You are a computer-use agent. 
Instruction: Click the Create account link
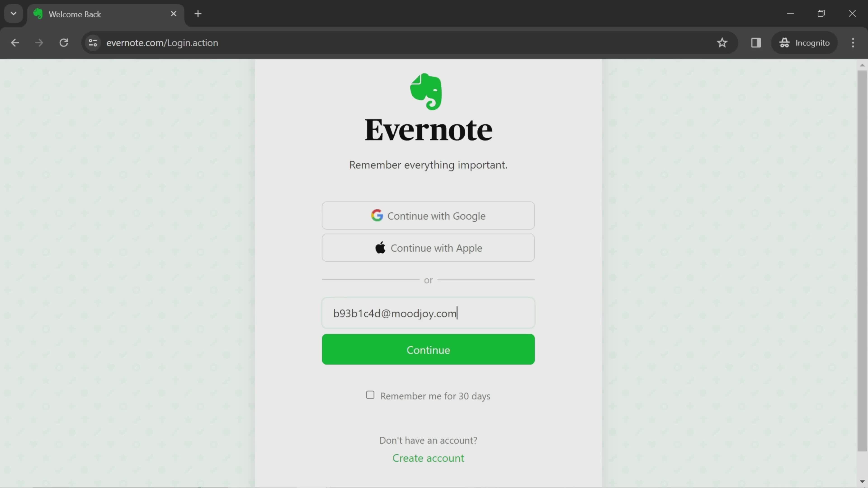(x=428, y=457)
